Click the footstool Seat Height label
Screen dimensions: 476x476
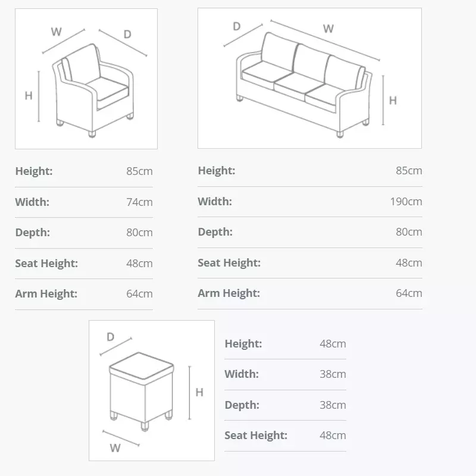256,436
